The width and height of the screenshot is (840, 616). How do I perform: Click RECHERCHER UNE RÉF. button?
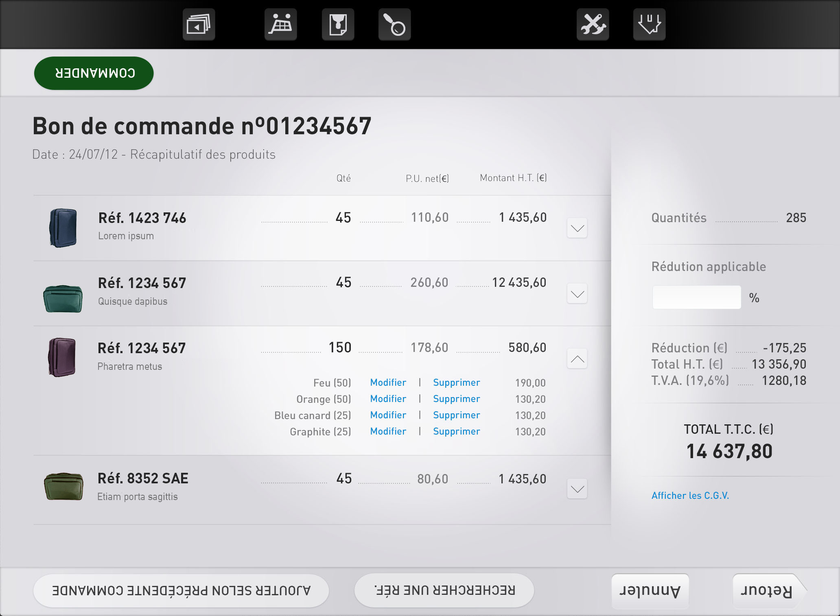(x=444, y=590)
